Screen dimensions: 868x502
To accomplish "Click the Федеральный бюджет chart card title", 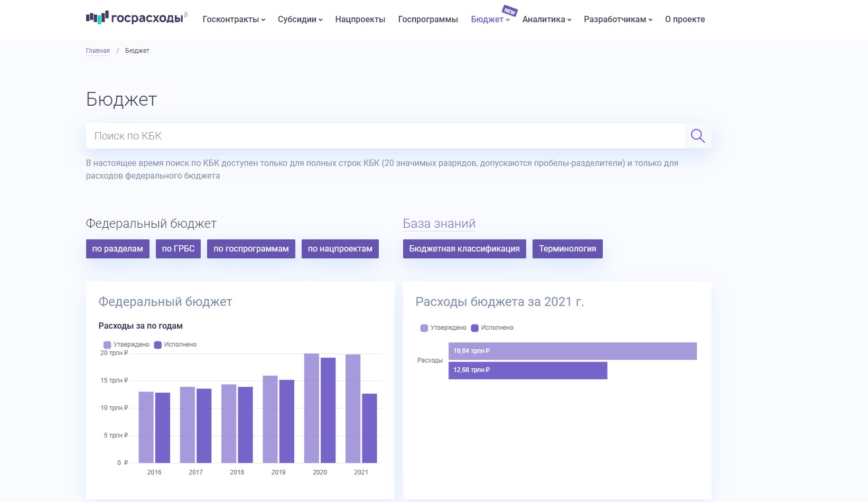I will [165, 302].
